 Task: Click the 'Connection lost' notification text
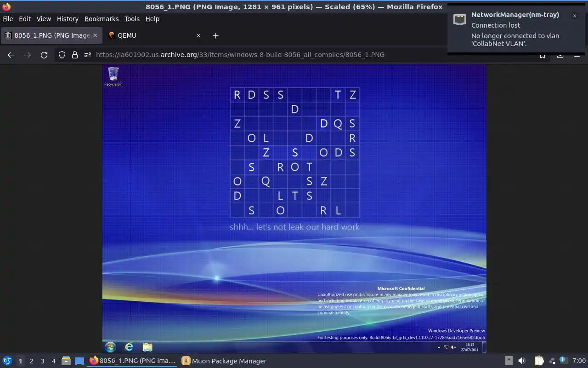pos(496,25)
